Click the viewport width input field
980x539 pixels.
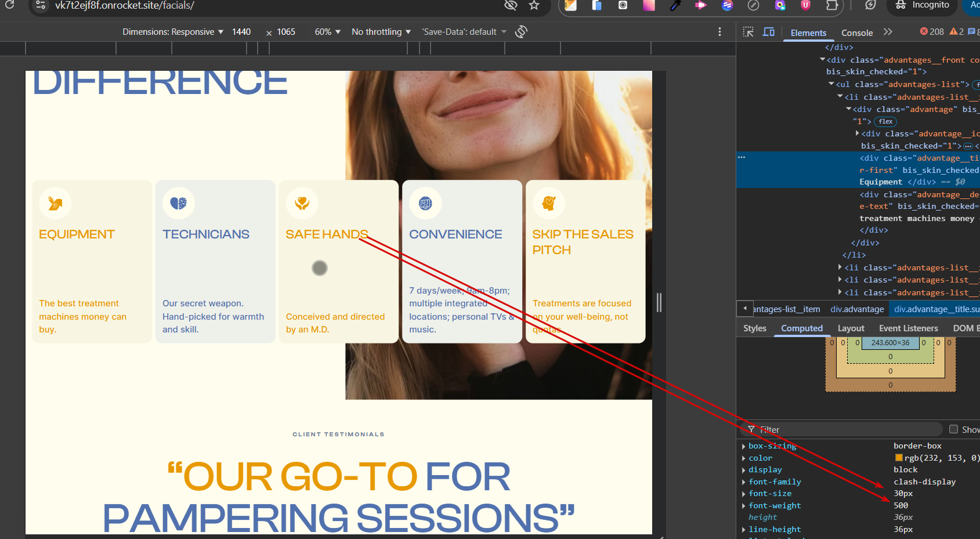(x=241, y=32)
